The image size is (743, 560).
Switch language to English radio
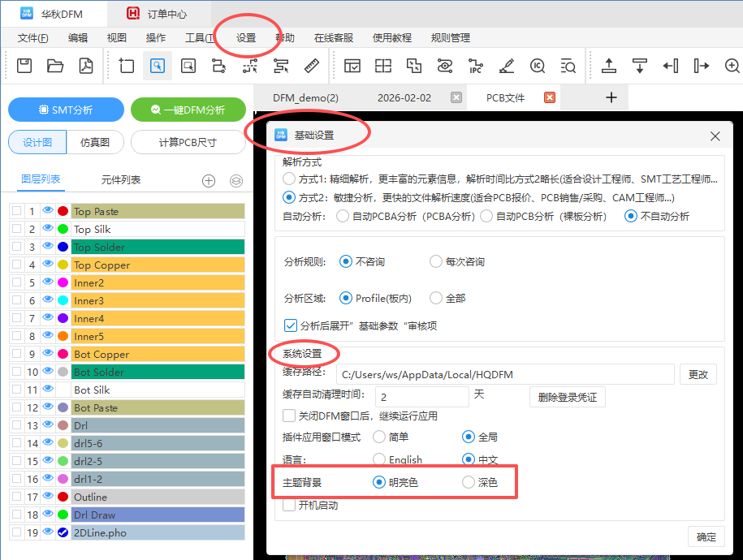(x=379, y=459)
